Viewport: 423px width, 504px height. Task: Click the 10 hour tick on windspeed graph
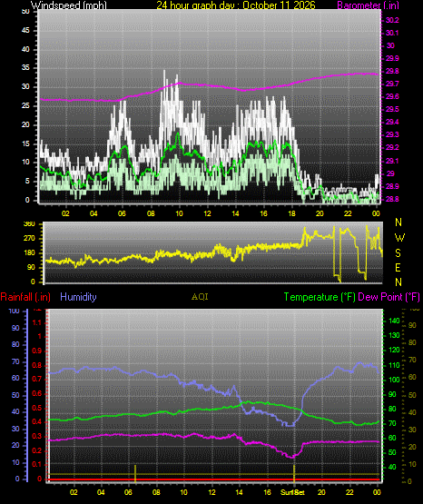tap(179, 213)
